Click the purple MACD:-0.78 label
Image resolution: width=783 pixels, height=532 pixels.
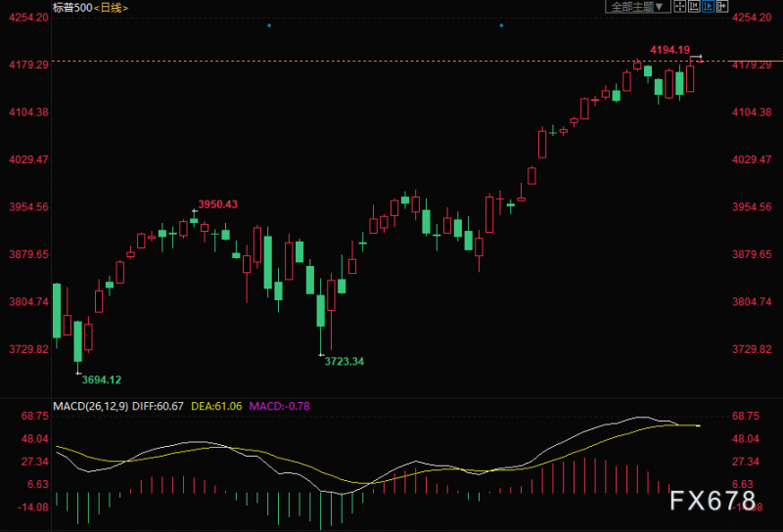279,406
